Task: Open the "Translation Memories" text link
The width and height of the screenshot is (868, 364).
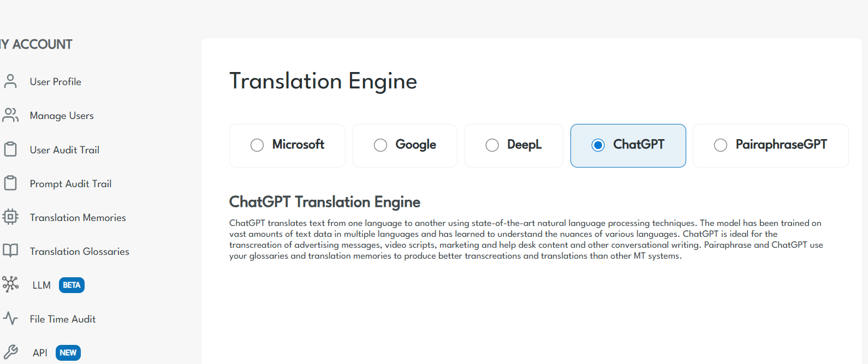Action: click(x=78, y=218)
